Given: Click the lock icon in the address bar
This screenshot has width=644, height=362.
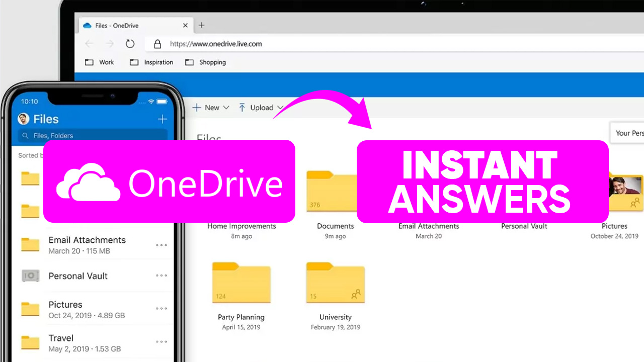Looking at the screenshot, I should coord(157,44).
